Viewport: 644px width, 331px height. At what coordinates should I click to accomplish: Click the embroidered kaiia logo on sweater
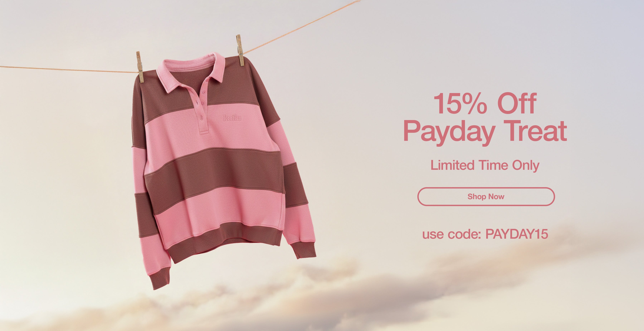click(232, 118)
